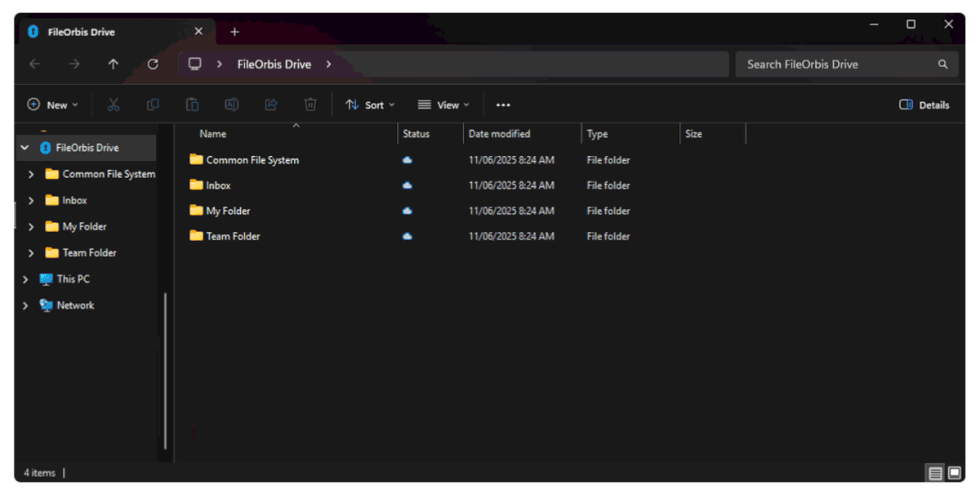Go back with the left arrow
Screen dimensions: 980x495
click(x=34, y=64)
